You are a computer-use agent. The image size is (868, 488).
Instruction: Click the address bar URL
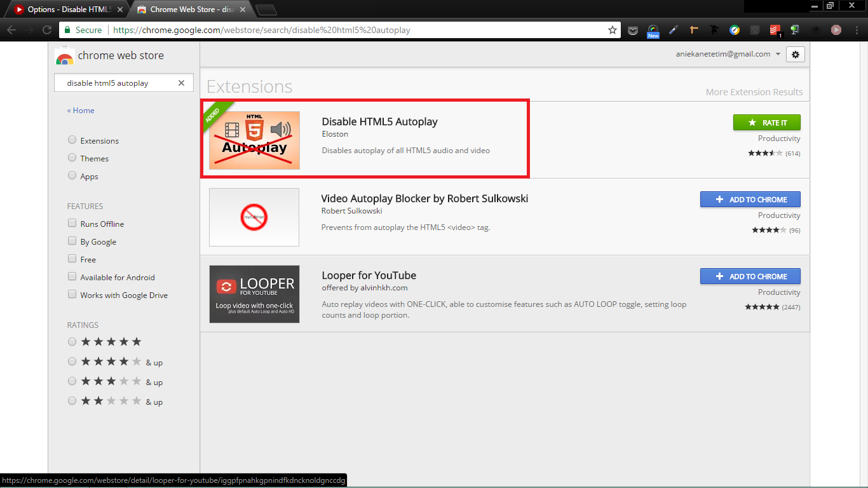click(x=262, y=30)
